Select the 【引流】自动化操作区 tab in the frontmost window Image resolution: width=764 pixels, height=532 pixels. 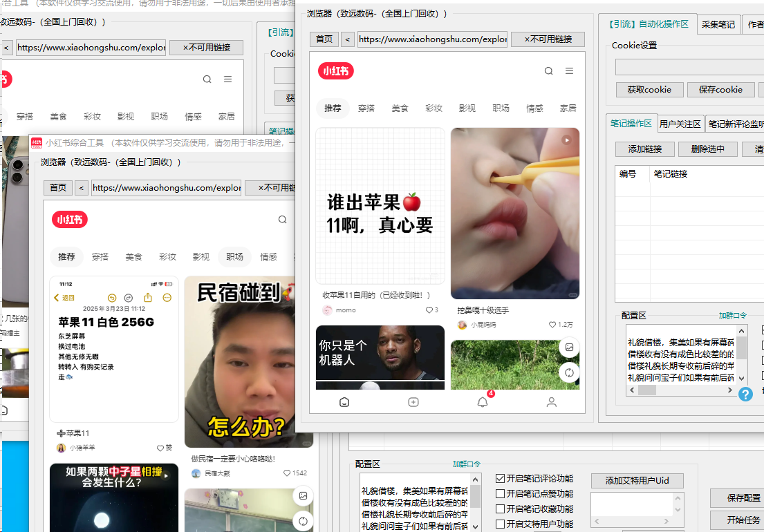point(649,24)
